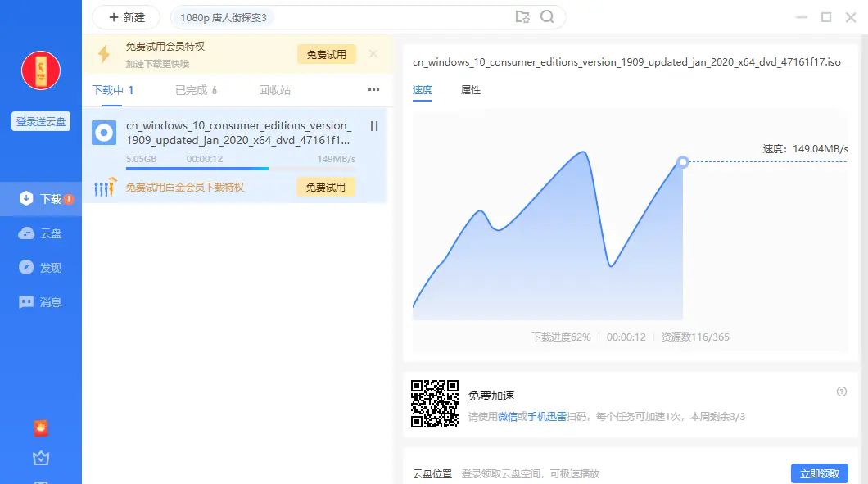The width and height of the screenshot is (868, 484).
Task: Switch to the 下载中 tab
Action: 112,90
